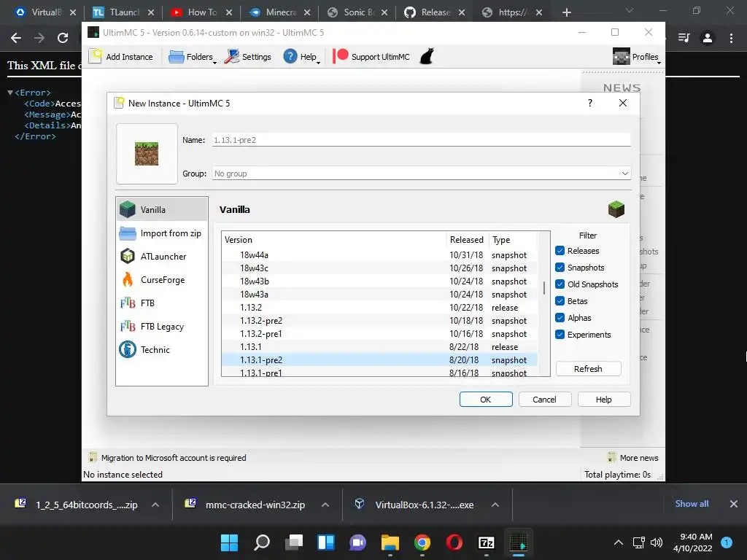Select Technic in the sidebar
Screen dimensions: 747x560
click(162, 349)
